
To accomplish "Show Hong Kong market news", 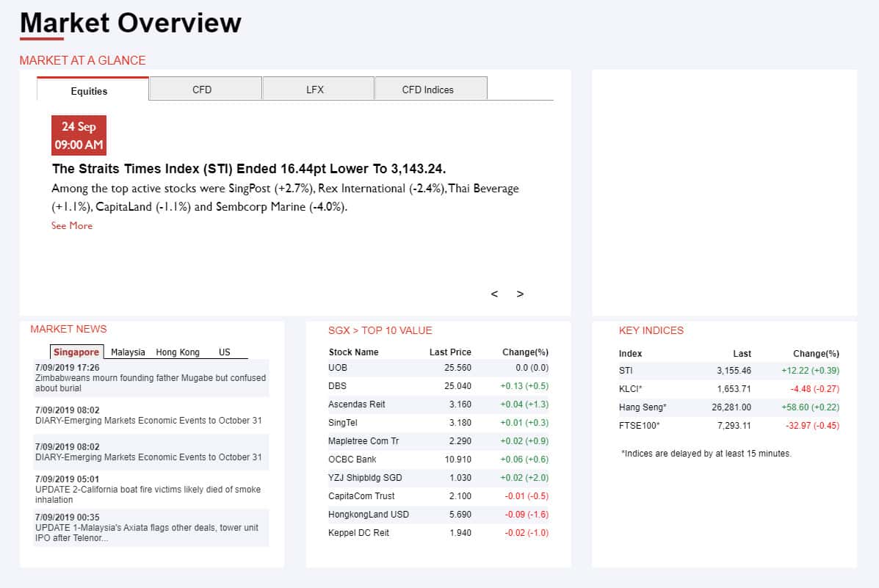I will [x=178, y=352].
